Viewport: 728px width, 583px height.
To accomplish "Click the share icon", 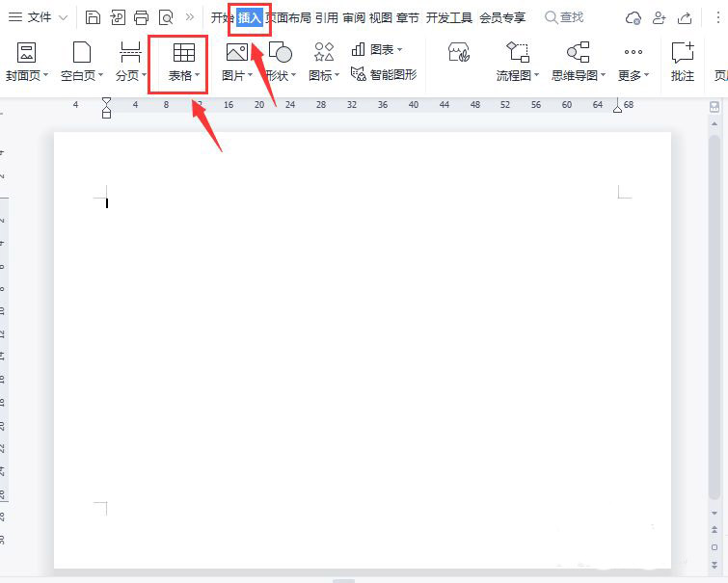I will click(x=685, y=18).
